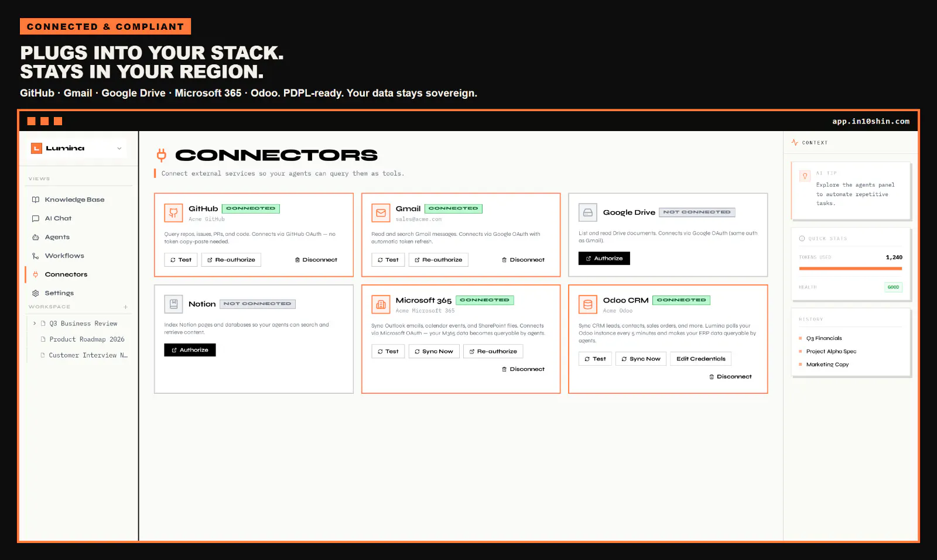
Task: Disconnect the Odoo CRM connector
Action: pyautogui.click(x=731, y=377)
